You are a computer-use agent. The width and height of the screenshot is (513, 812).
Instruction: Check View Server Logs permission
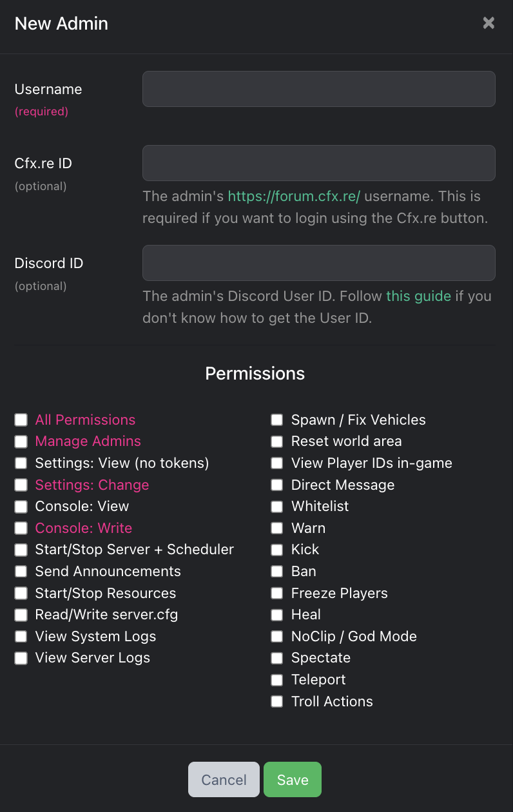21,658
